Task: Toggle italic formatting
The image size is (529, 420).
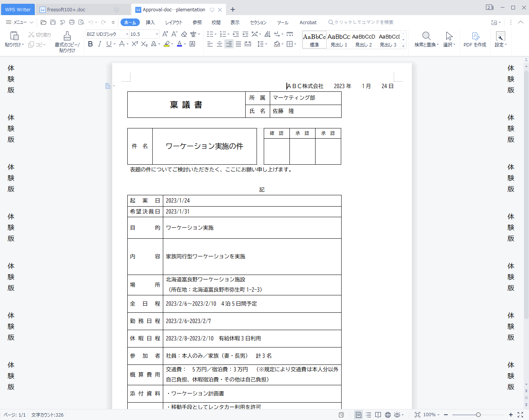Action: [99, 44]
